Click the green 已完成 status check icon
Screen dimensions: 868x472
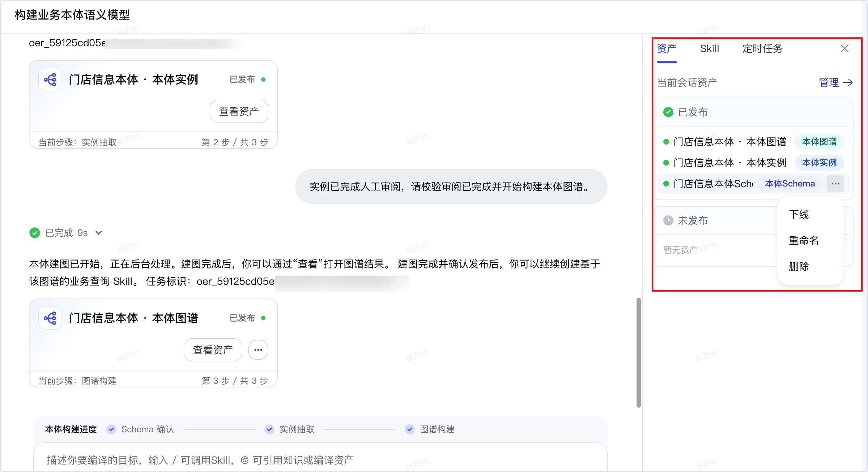pyautogui.click(x=35, y=233)
